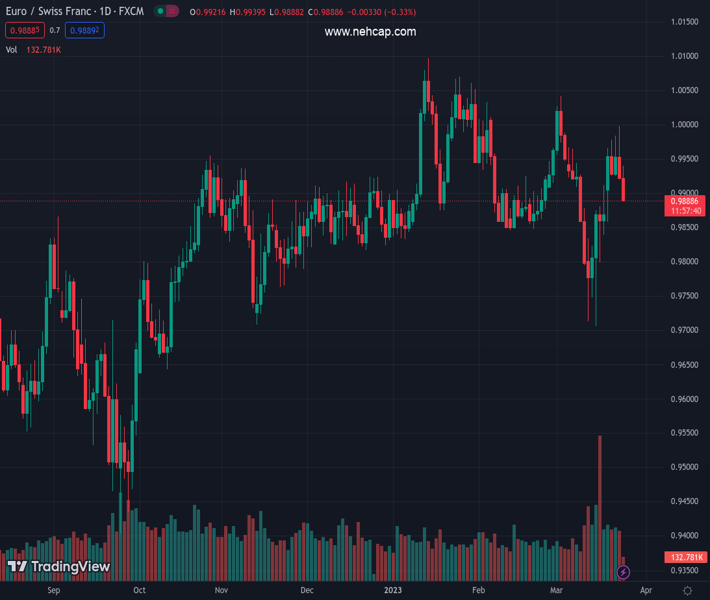
Task: Click the blue buy price 0.98892 button
Action: 84,30
